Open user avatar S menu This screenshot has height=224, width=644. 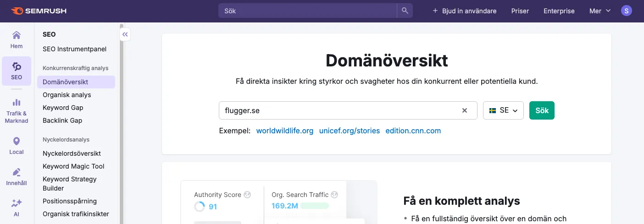(627, 11)
